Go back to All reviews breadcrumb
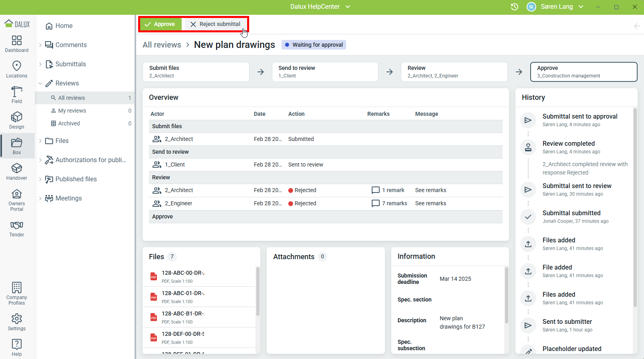The height and width of the screenshot is (359, 644). [x=162, y=45]
